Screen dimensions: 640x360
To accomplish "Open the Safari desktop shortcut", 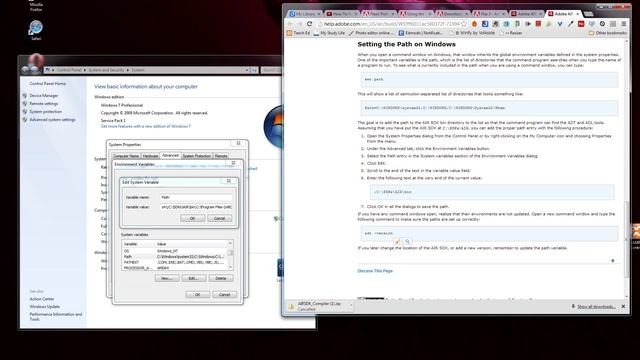I will coord(36,30).
